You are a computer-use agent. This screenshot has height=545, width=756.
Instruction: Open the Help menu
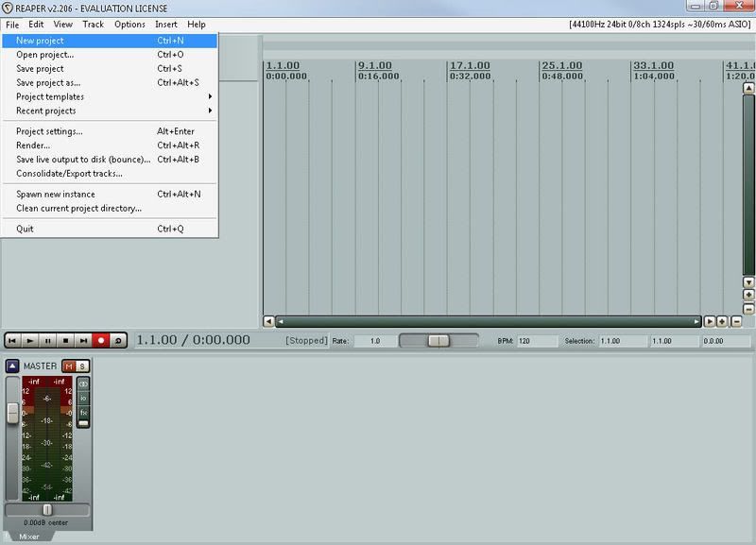point(197,25)
